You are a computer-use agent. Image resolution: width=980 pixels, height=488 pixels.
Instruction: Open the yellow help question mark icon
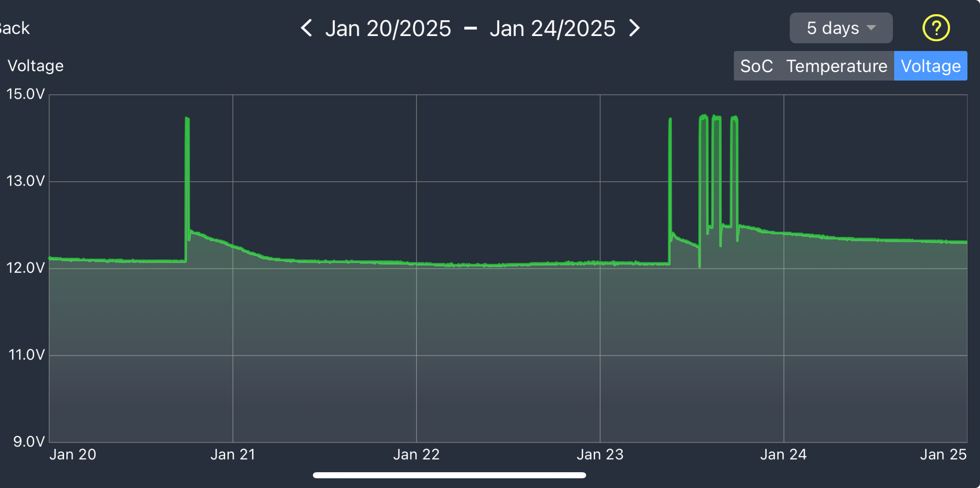pyautogui.click(x=935, y=28)
